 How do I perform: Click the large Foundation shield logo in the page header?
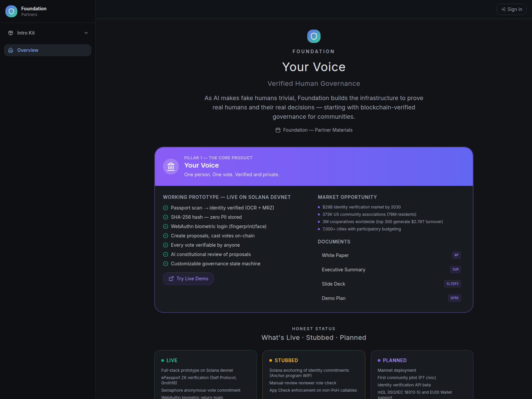pos(314,36)
